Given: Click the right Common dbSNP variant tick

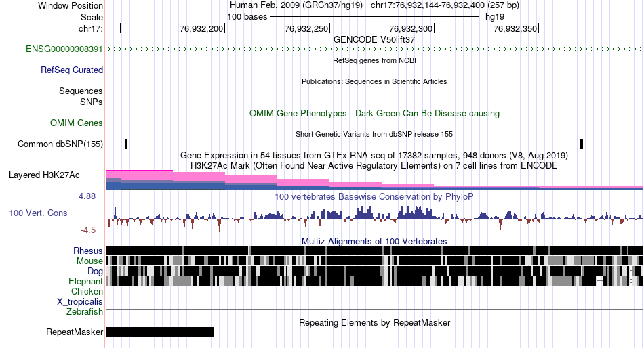Looking at the screenshot, I should coord(582,144).
